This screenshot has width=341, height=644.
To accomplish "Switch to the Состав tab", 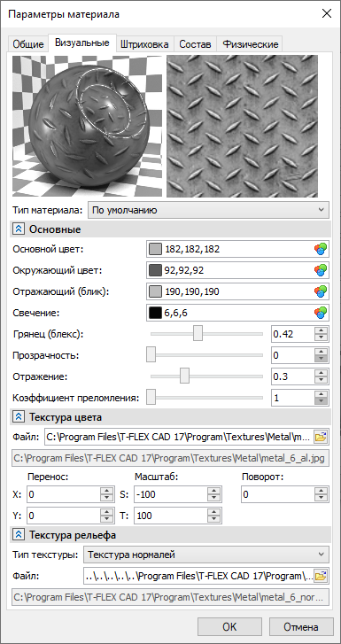I will tap(195, 44).
